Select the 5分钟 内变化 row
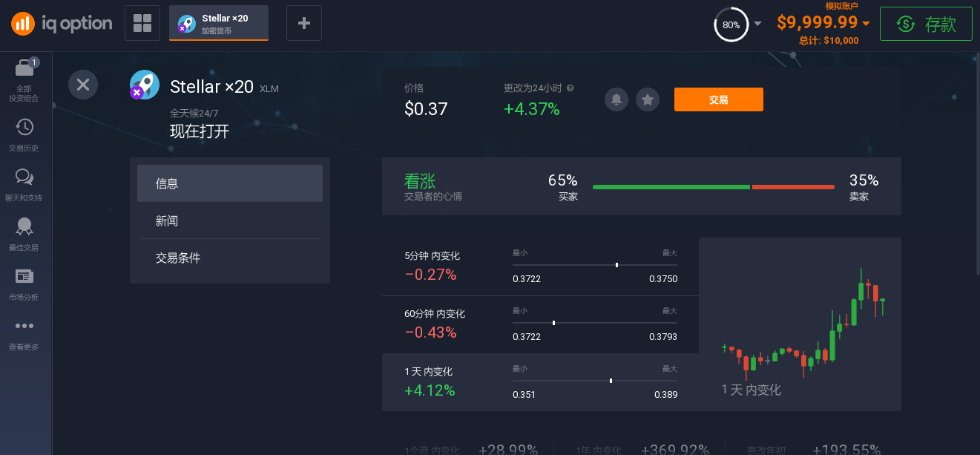The image size is (980, 455). (x=540, y=266)
